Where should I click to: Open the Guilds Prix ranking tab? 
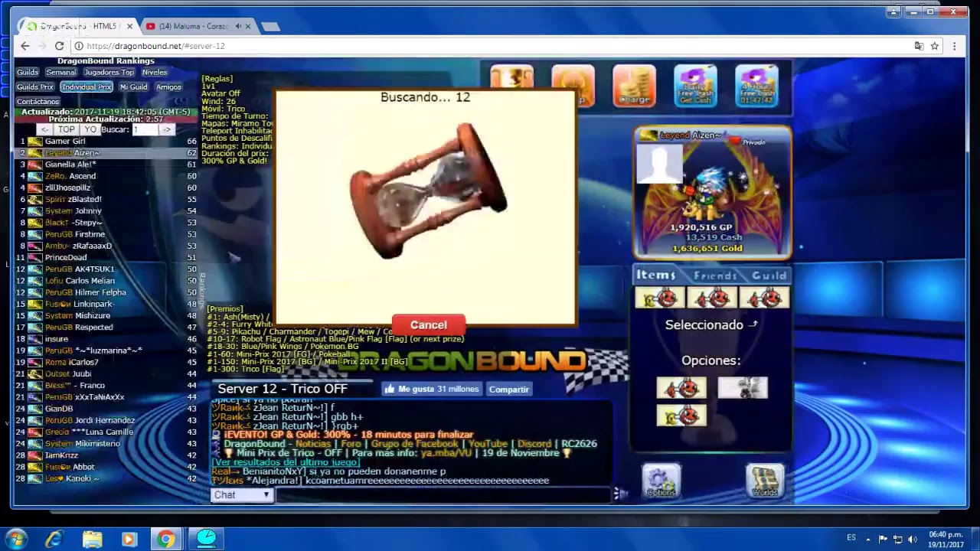tap(35, 87)
